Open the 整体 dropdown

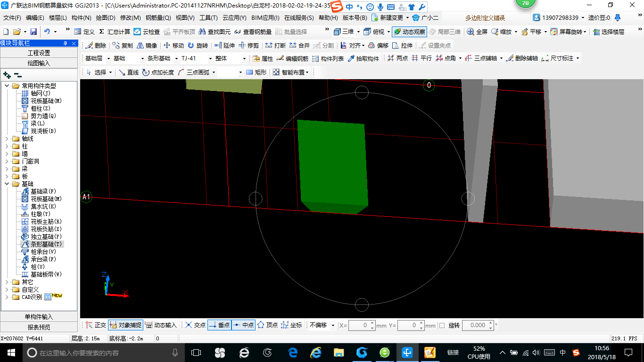[x=244, y=58]
